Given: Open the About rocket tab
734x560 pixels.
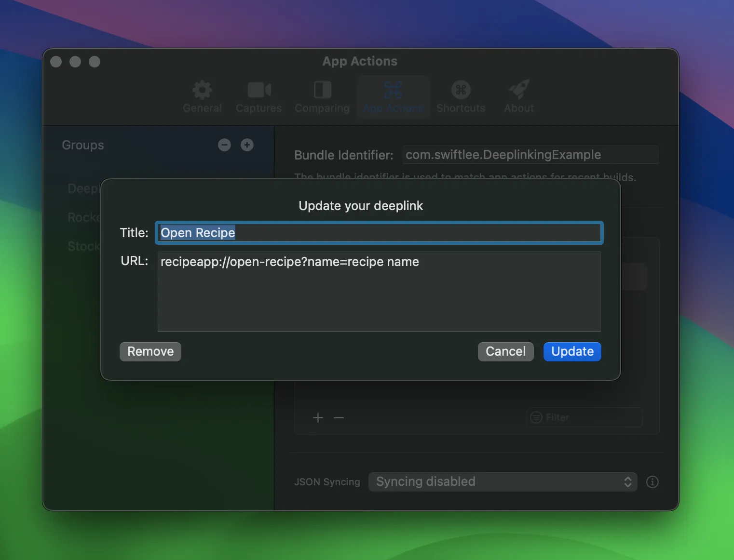Looking at the screenshot, I should (518, 97).
